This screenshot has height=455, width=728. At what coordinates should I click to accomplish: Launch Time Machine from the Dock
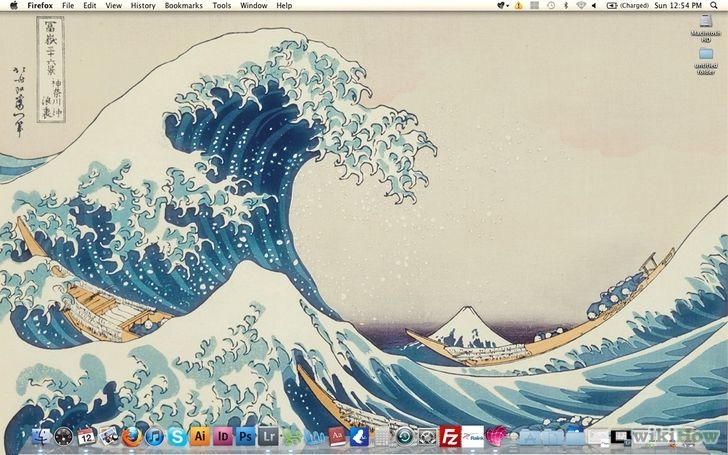(405, 437)
